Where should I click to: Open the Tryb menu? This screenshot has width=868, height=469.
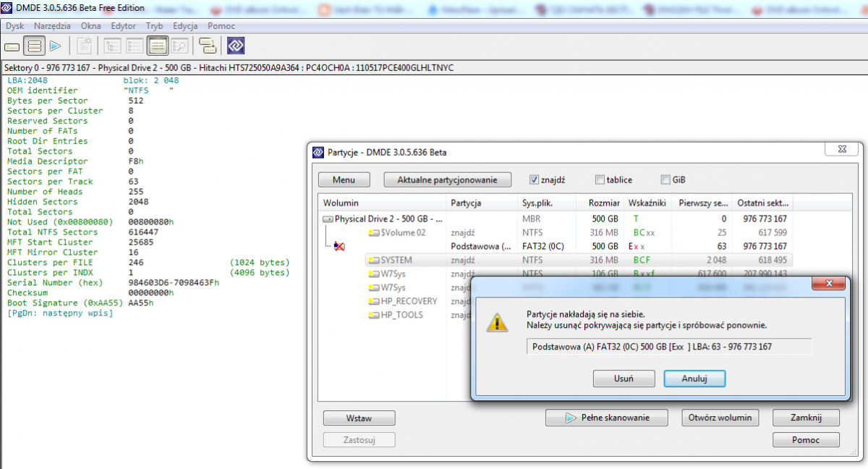(155, 26)
